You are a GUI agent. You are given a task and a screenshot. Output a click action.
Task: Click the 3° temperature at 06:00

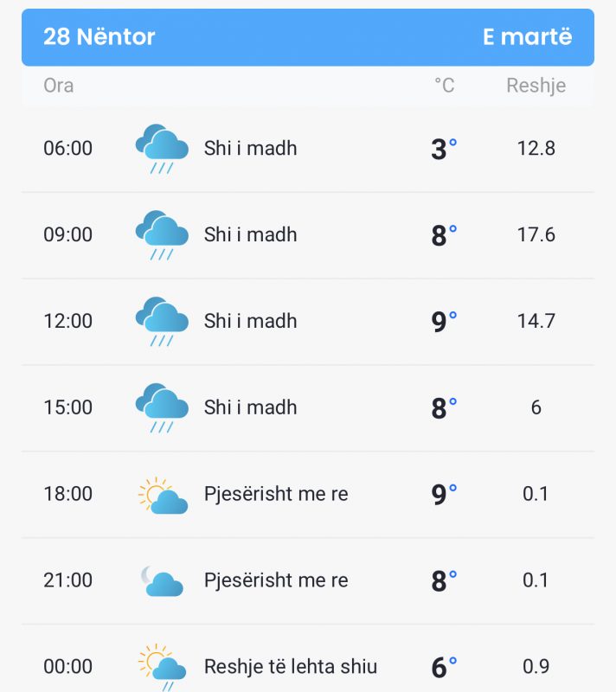pos(444,149)
